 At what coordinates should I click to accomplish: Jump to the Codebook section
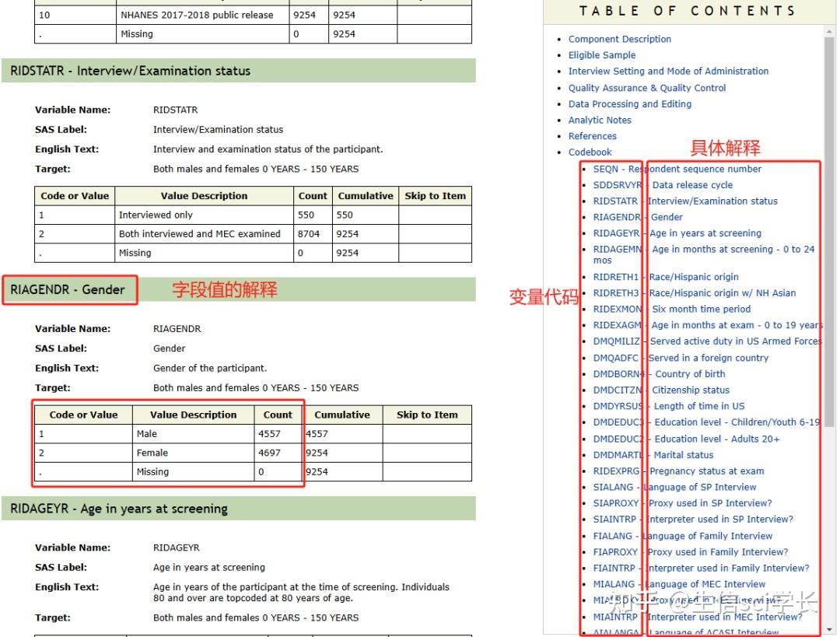point(590,152)
